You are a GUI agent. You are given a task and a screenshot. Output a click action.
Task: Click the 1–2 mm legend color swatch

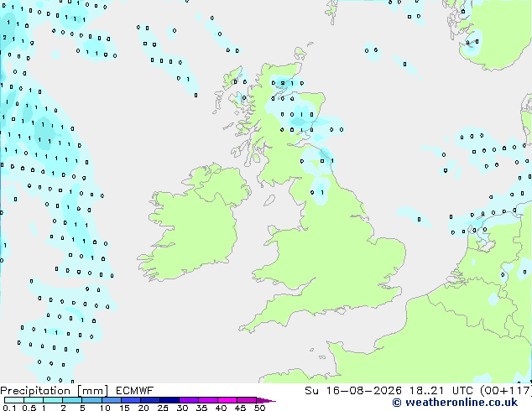tap(53, 400)
